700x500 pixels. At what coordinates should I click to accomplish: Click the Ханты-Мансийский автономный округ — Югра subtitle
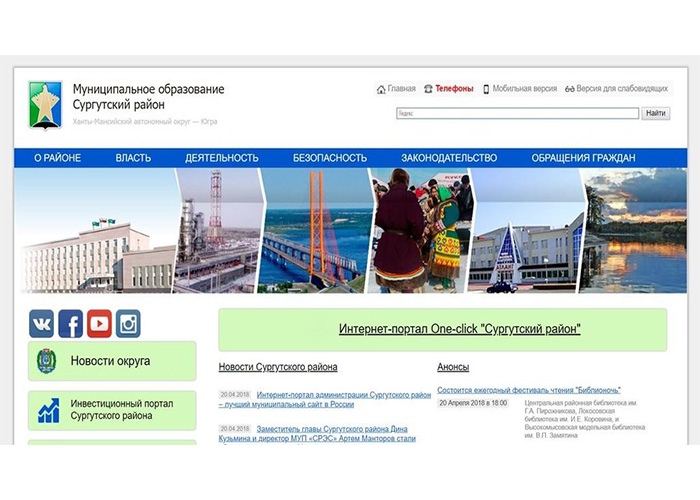coord(145,121)
